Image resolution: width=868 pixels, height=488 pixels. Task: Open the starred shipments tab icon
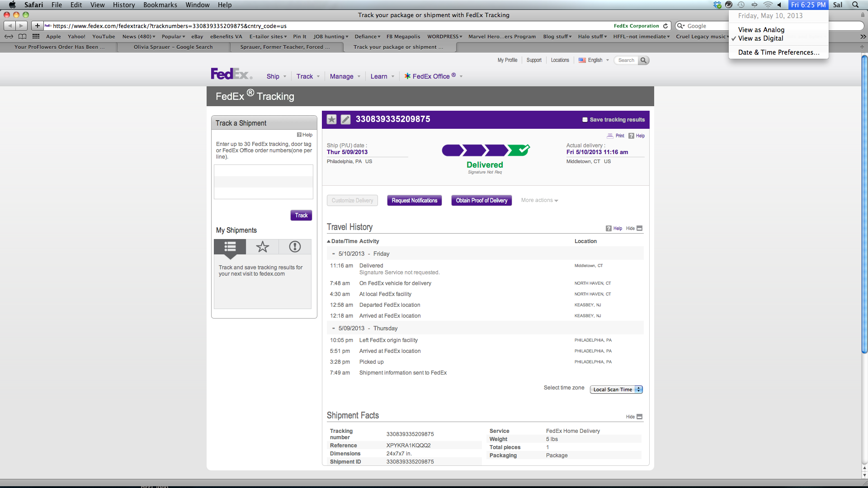262,247
